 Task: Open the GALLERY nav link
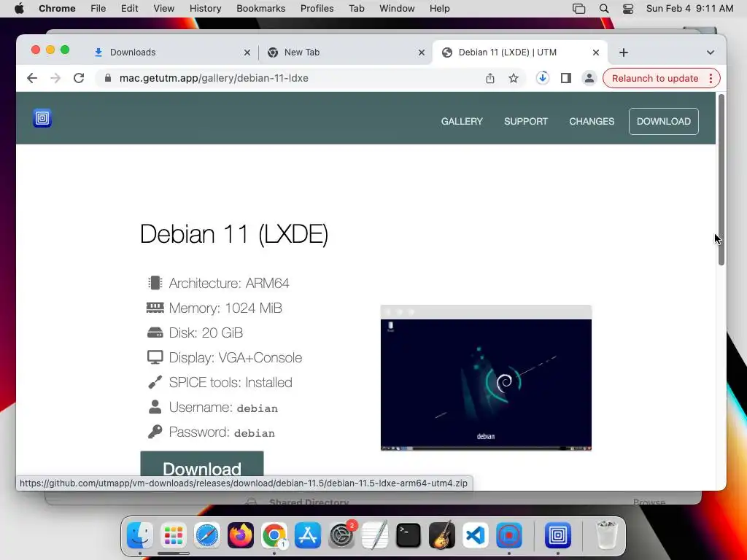tap(462, 122)
